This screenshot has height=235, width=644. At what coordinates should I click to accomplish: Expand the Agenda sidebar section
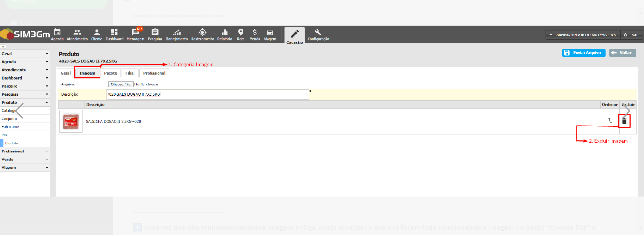25,62
